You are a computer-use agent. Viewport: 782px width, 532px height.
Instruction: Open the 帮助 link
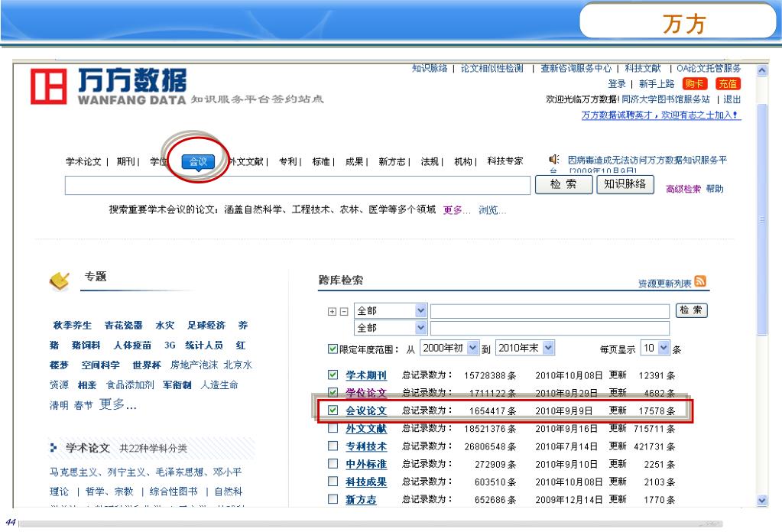(x=715, y=189)
